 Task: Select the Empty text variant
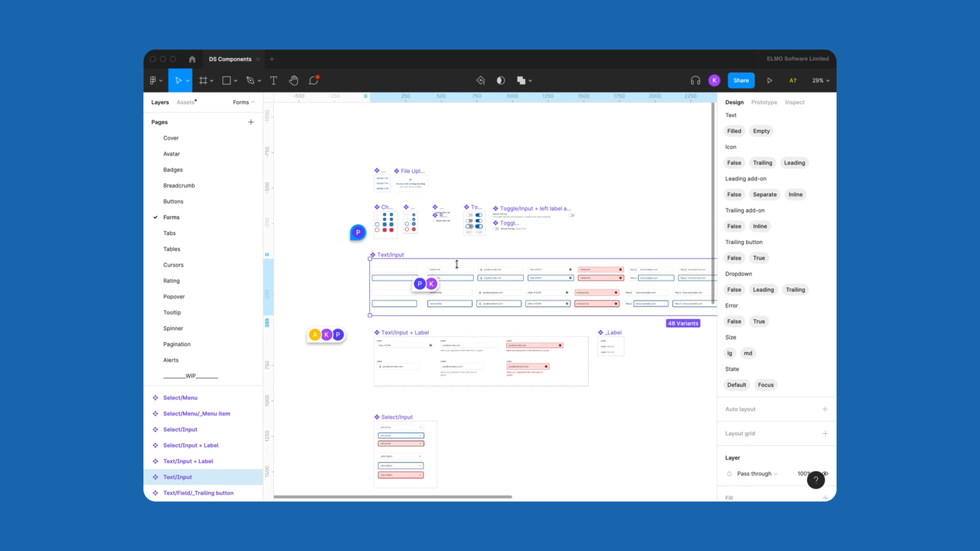pos(761,131)
